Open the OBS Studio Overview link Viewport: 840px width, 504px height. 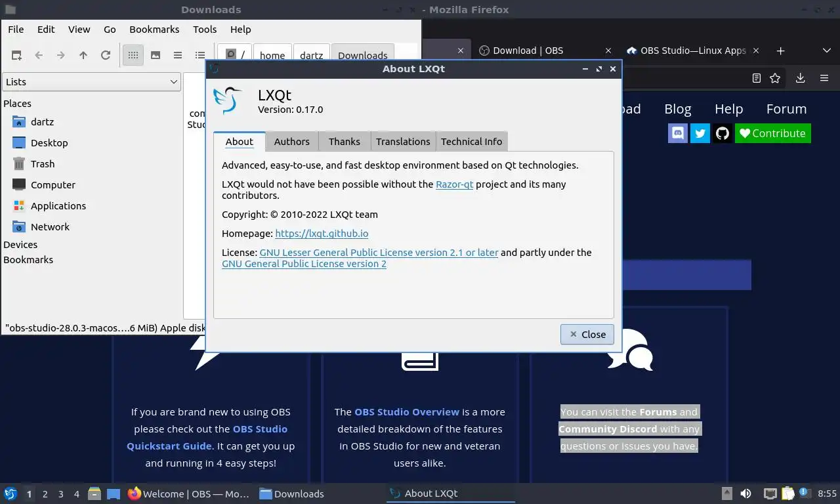point(407,412)
